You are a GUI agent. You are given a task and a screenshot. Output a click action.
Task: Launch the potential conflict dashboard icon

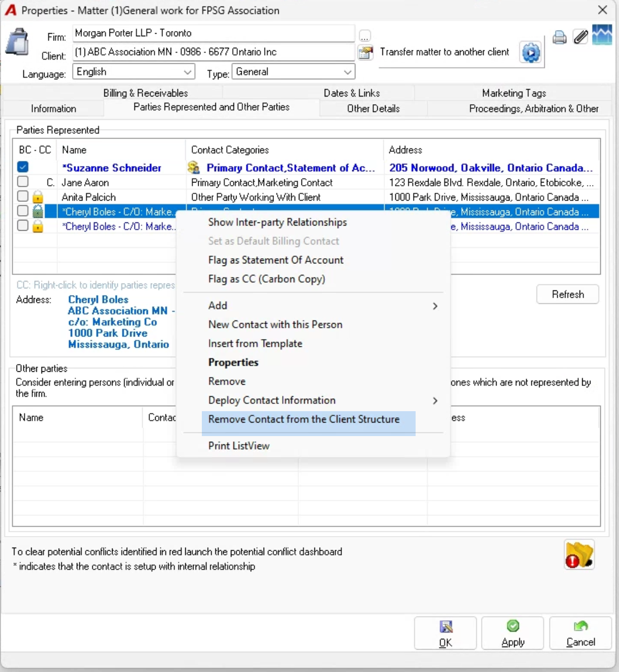pyautogui.click(x=579, y=555)
